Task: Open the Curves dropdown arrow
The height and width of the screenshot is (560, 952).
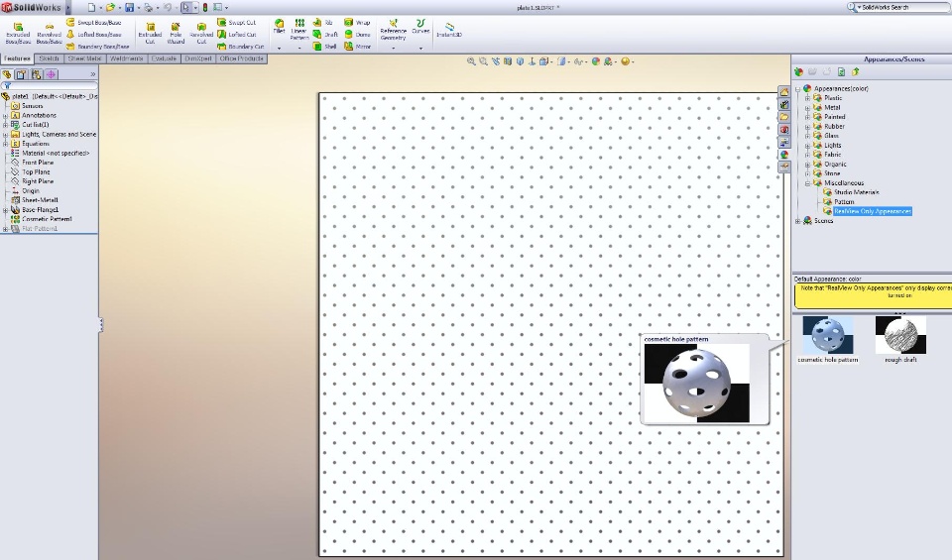Action: [420, 48]
